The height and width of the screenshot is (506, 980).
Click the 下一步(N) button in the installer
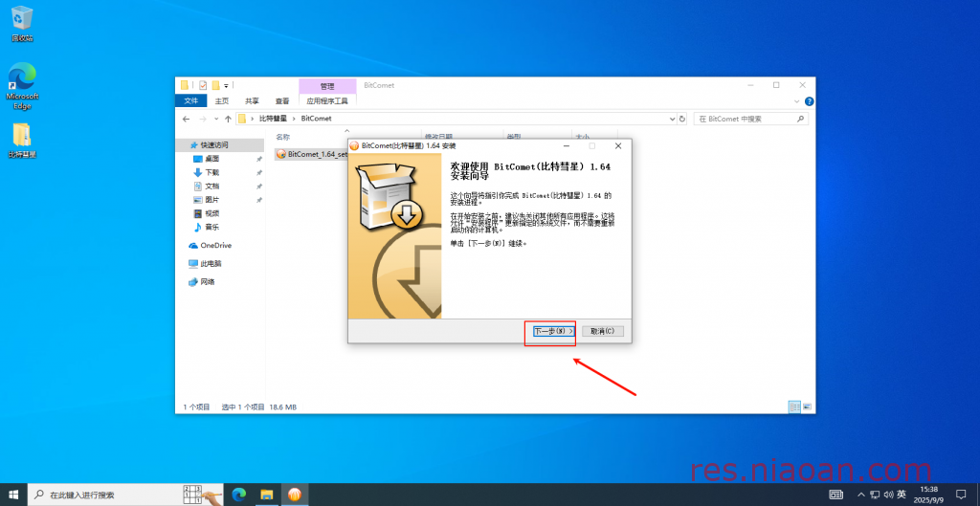[x=554, y=331]
